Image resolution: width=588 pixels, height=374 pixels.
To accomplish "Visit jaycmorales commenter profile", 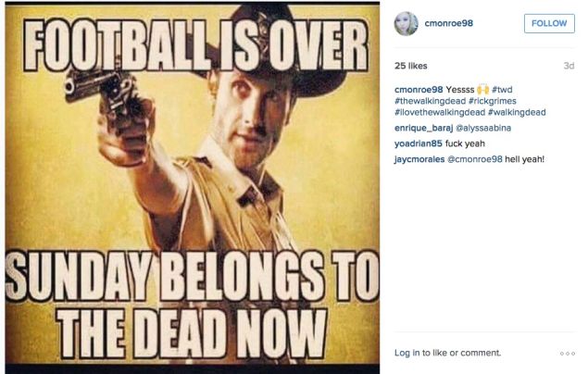I will (x=419, y=159).
